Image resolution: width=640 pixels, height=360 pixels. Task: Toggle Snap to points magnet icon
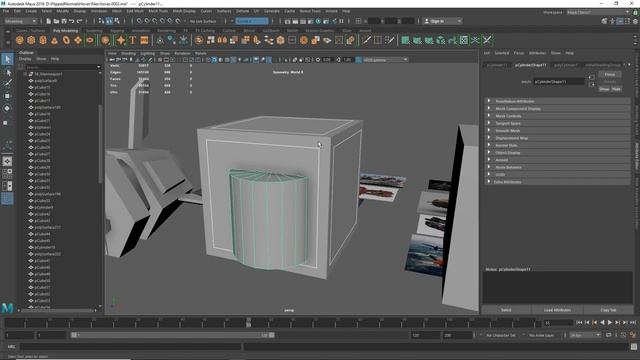tap(155, 21)
